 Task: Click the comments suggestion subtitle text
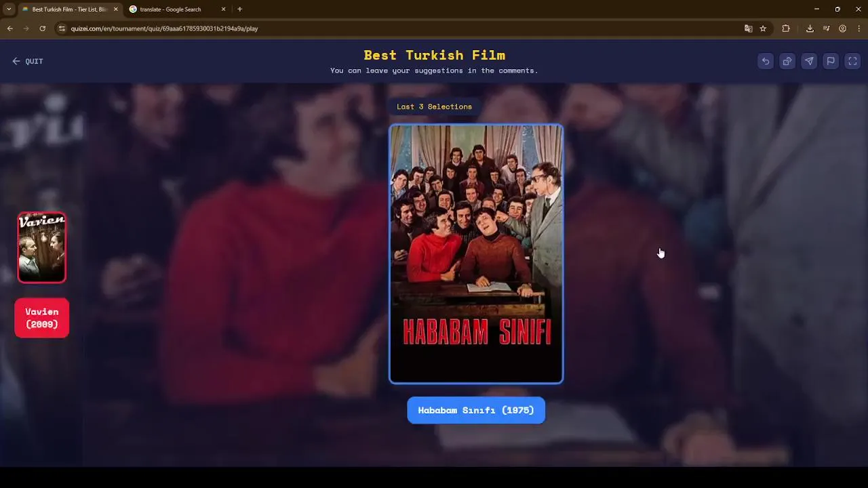coord(434,70)
